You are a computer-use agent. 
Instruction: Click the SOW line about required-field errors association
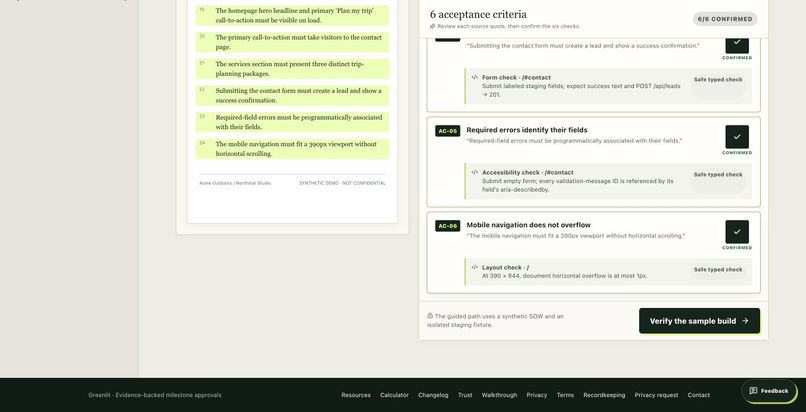(x=292, y=122)
